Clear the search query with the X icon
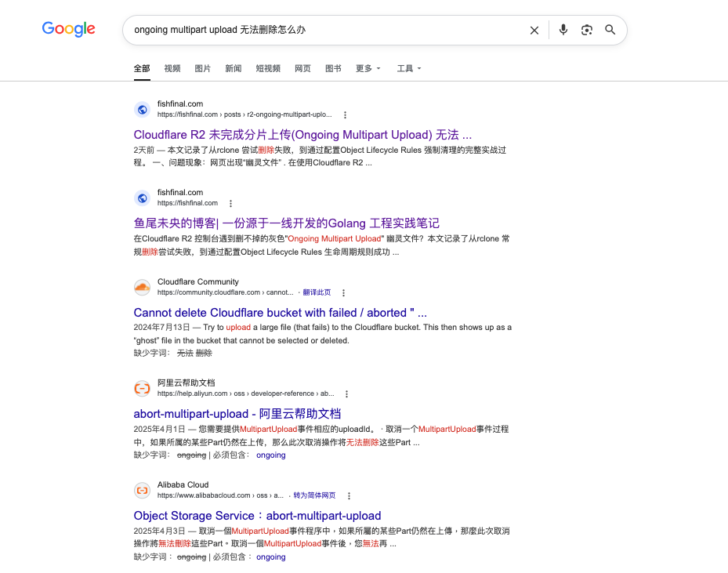Screen dimensions: 728x573 tap(534, 31)
